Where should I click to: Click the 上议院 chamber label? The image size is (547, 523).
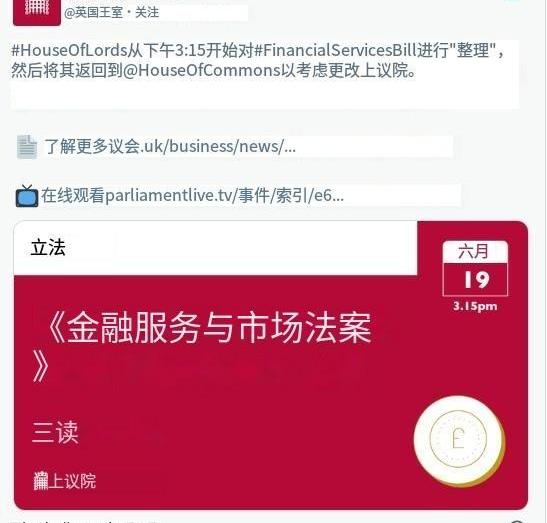click(72, 481)
